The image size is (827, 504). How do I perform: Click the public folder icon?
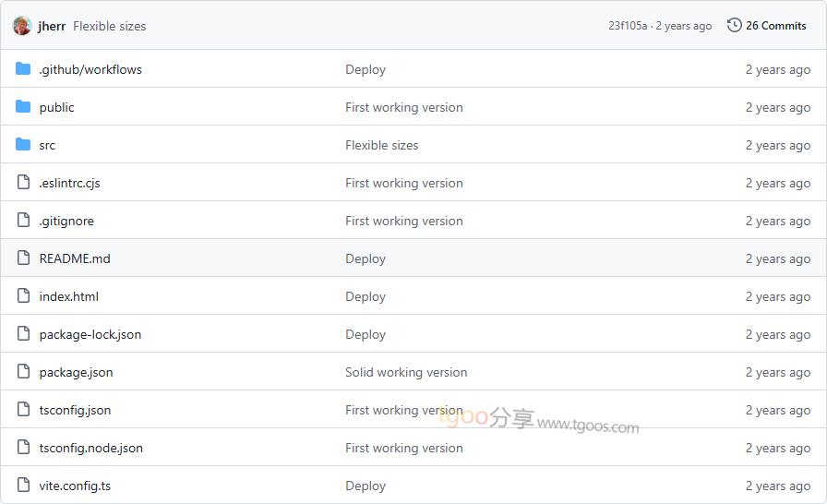pos(23,107)
